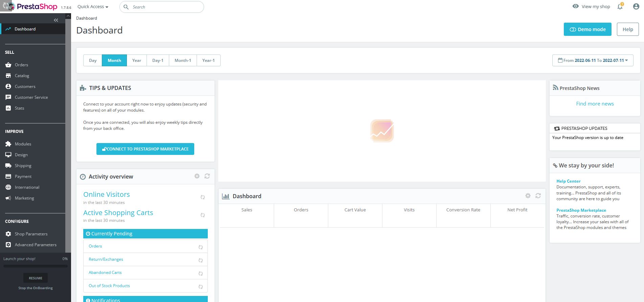This screenshot has width=644, height=302.
Task: Click the Help button
Action: (628, 29)
